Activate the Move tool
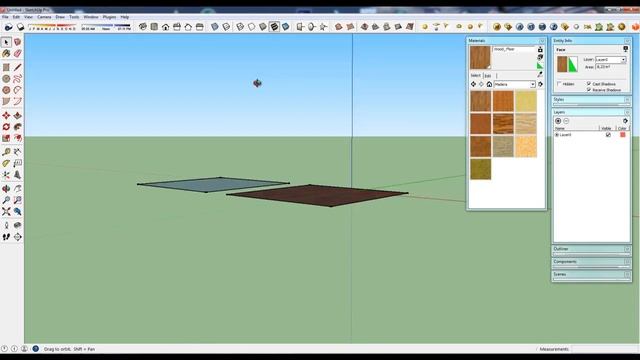This screenshot has height=360, width=640. coord(6,116)
